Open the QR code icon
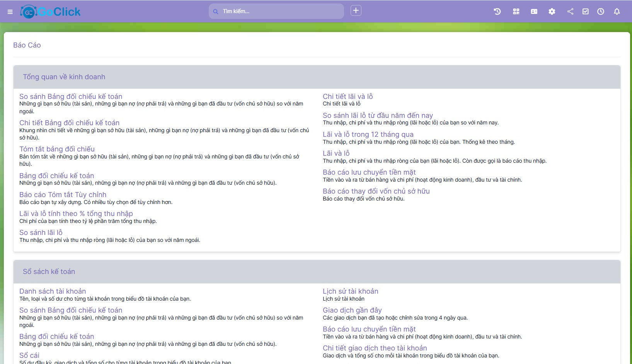Screen dimensions: 632x364 coord(516,12)
